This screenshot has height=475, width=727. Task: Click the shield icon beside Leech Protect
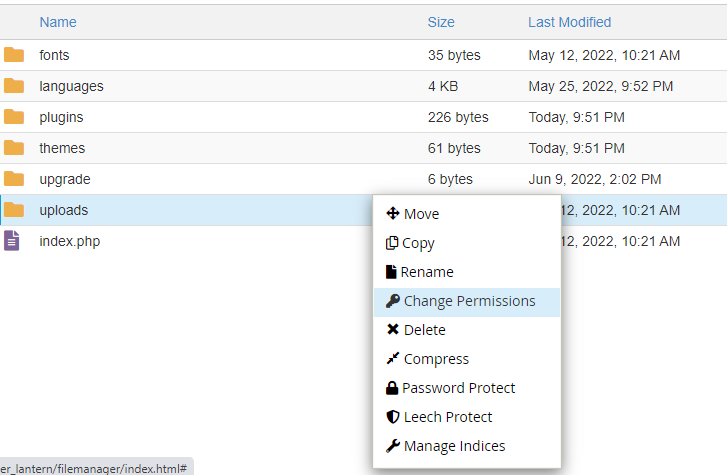pos(392,417)
